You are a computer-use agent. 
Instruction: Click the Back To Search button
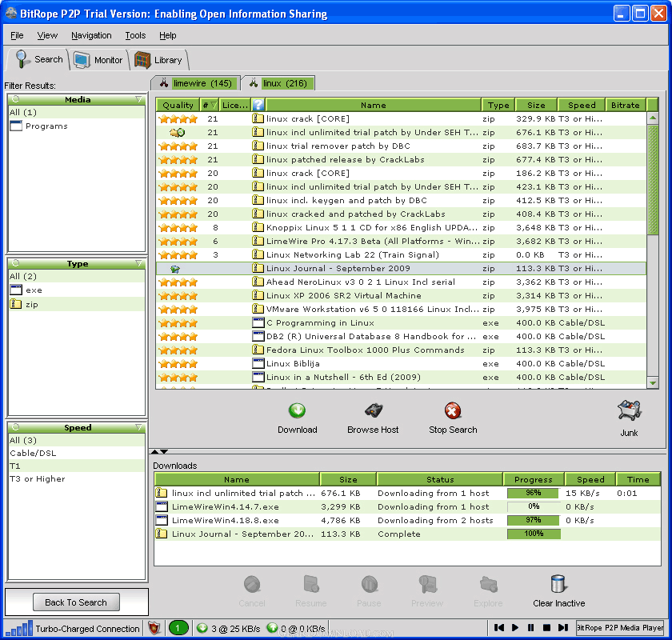click(76, 602)
